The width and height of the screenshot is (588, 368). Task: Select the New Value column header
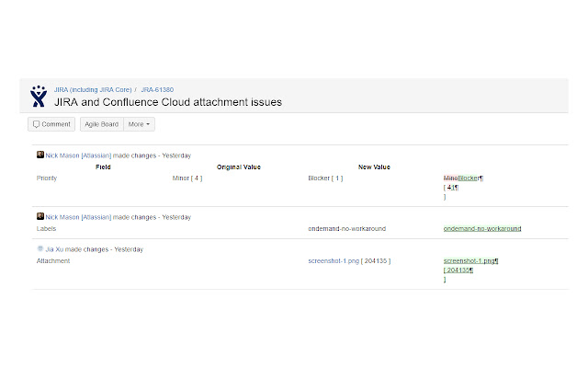(374, 167)
